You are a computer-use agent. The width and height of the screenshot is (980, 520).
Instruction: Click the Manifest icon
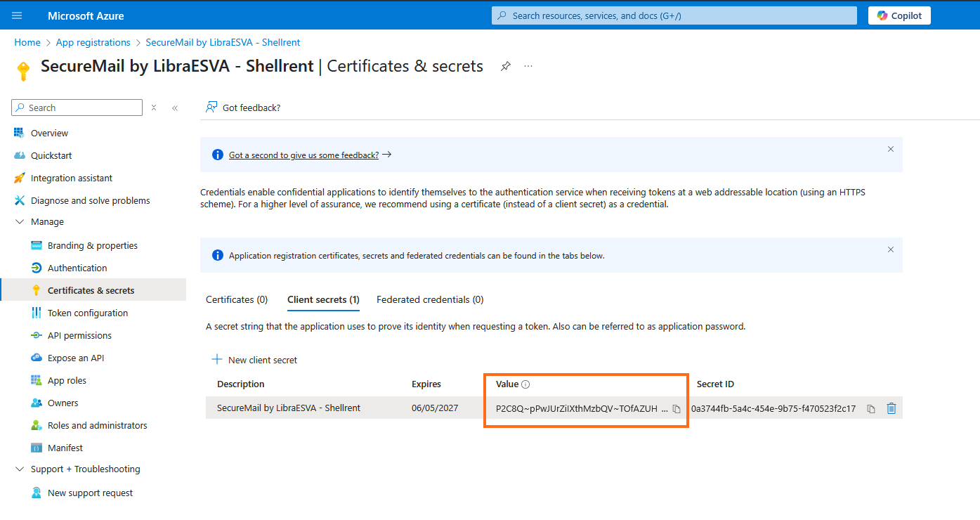36,448
